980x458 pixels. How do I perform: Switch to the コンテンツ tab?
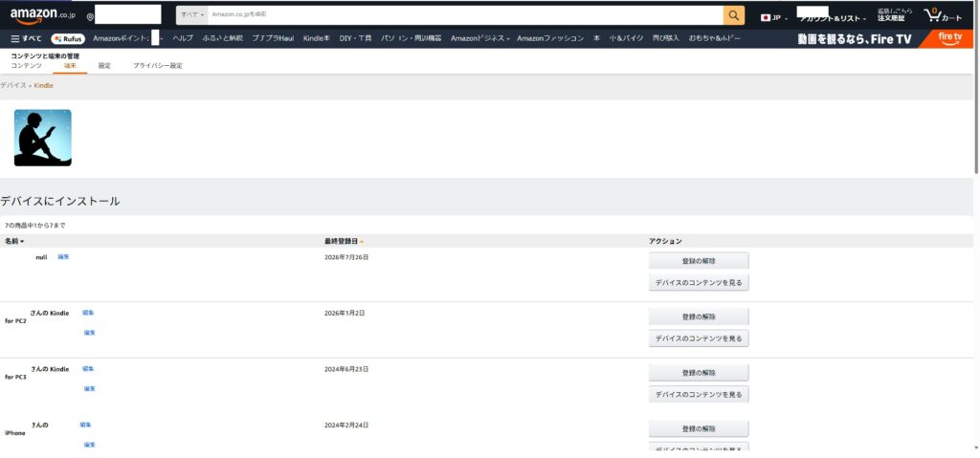tap(26, 66)
